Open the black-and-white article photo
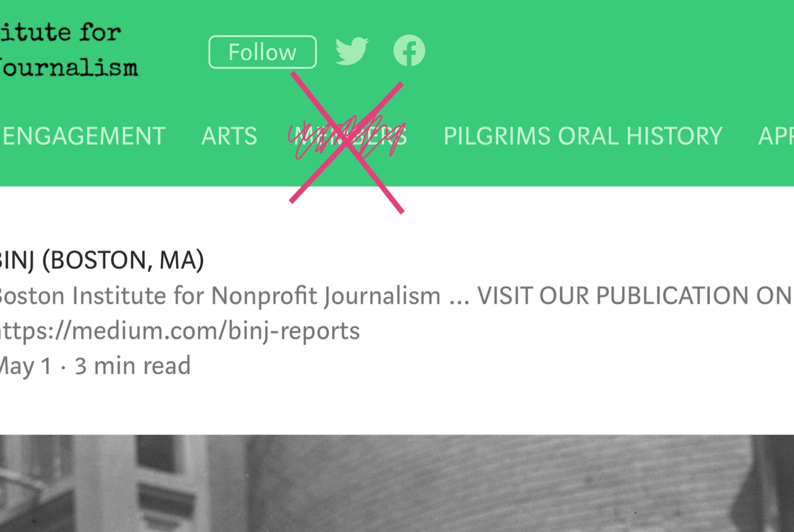This screenshot has width=794, height=532. click(x=397, y=483)
